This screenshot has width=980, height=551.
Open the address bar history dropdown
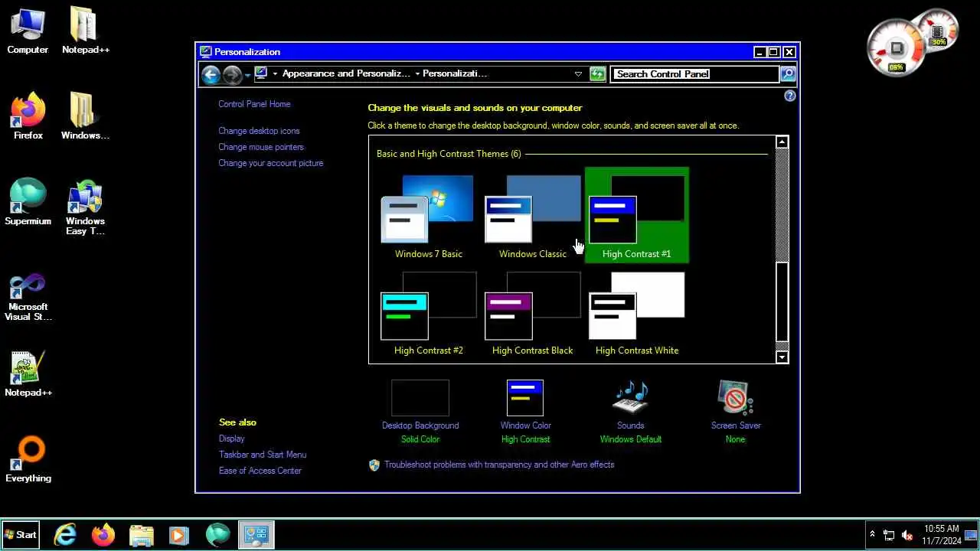(x=578, y=73)
